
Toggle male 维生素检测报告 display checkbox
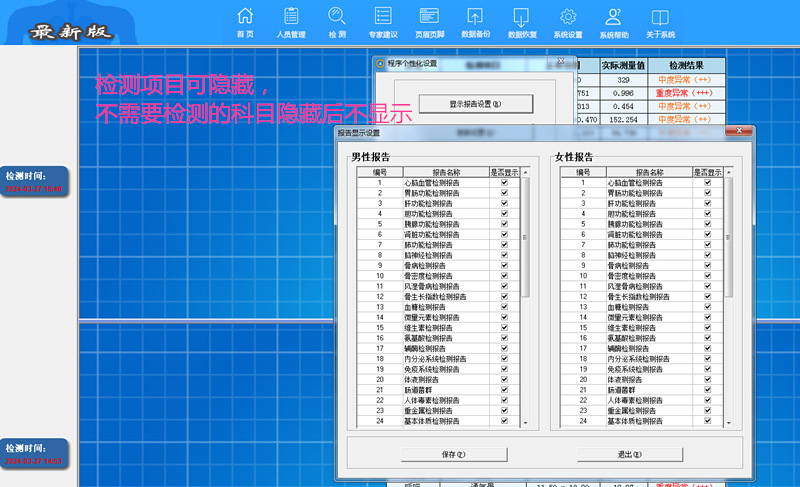point(504,327)
